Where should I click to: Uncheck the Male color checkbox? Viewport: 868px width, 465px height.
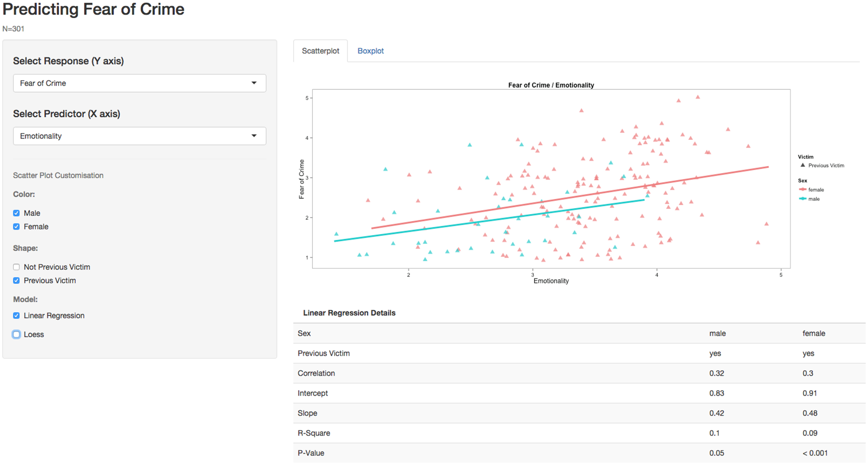coord(16,213)
